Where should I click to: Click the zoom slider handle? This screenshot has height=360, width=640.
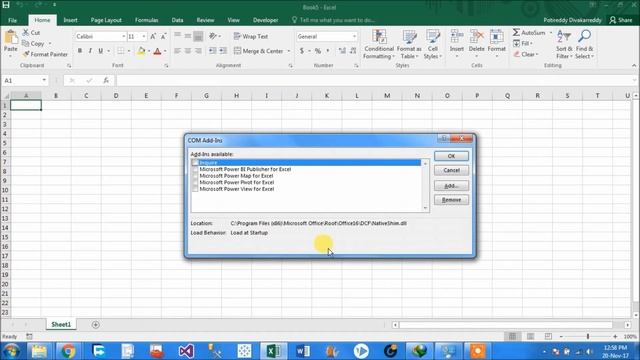click(588, 336)
